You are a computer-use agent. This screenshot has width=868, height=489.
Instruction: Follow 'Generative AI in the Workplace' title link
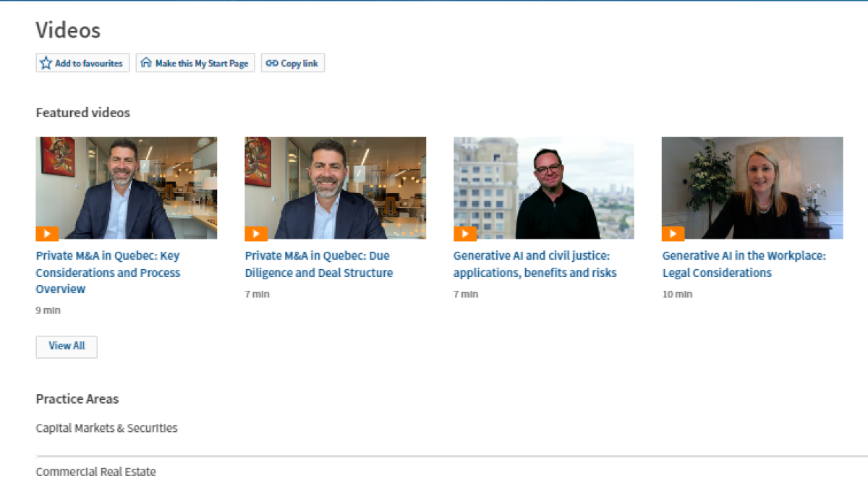tap(744, 264)
